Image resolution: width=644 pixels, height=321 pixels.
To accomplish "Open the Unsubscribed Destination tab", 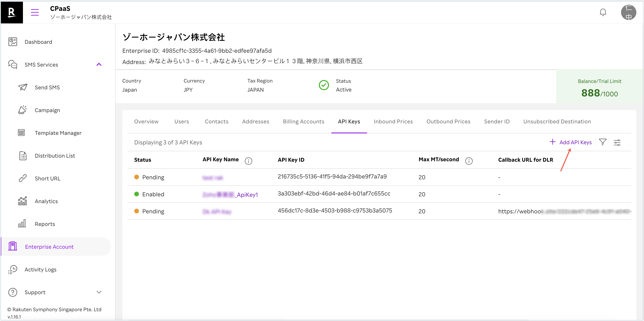I will (557, 121).
